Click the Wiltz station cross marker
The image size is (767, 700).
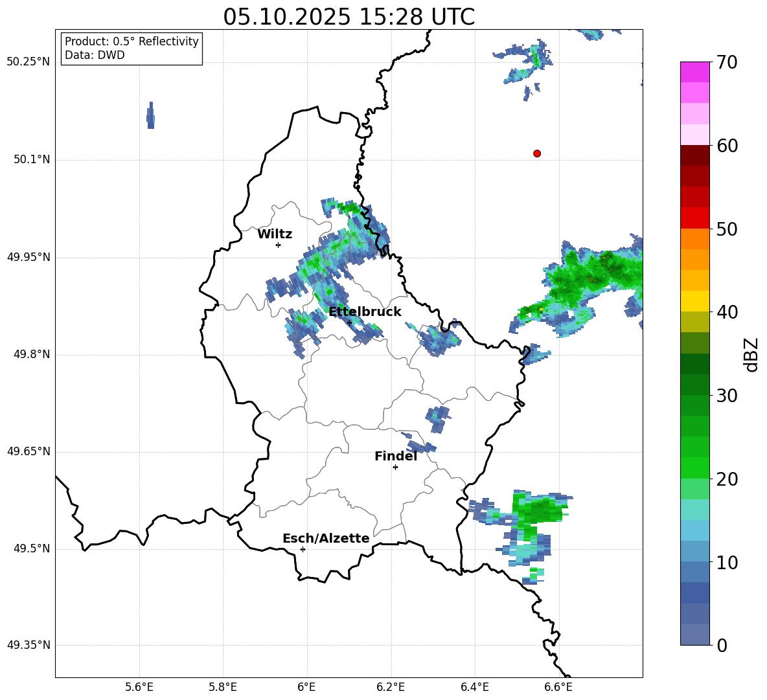278,245
